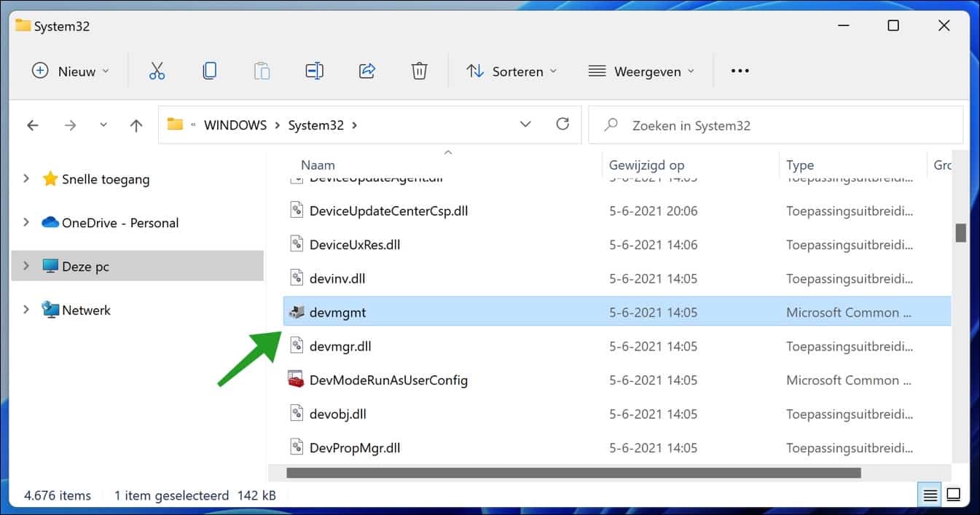980x515 pixels.
Task: Open the Weergeven dropdown menu
Action: click(642, 71)
